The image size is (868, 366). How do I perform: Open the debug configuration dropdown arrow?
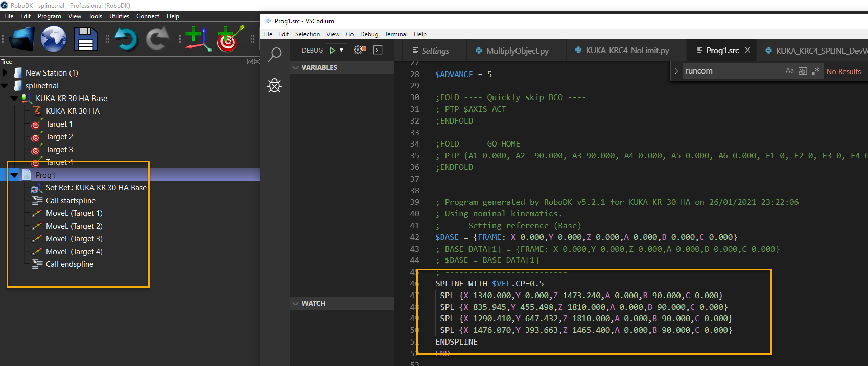[341, 50]
